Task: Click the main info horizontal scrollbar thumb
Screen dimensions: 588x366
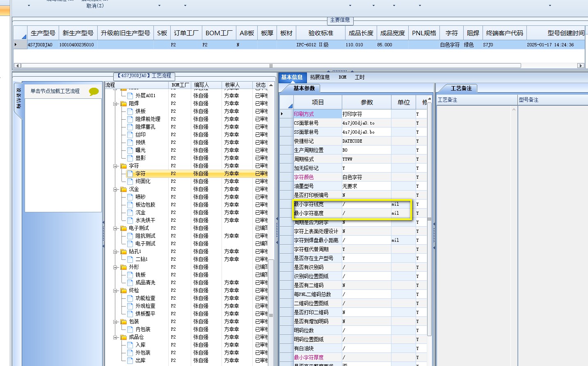Action: pos(271,66)
